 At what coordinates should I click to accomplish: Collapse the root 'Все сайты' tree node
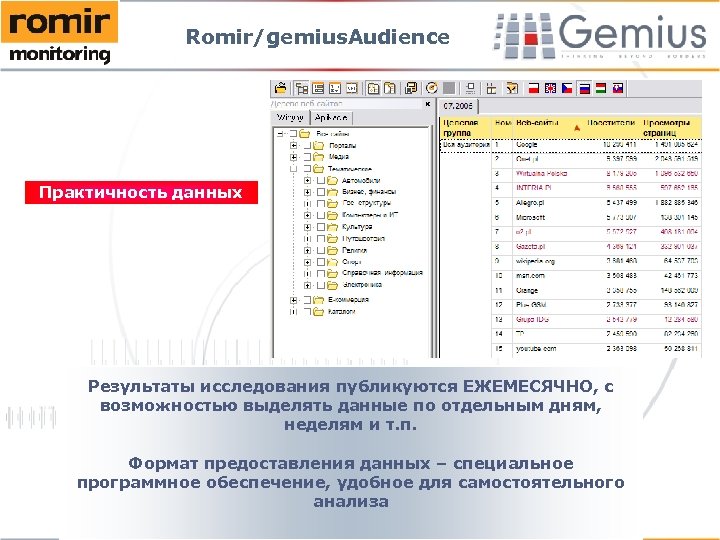pyautogui.click(x=280, y=134)
